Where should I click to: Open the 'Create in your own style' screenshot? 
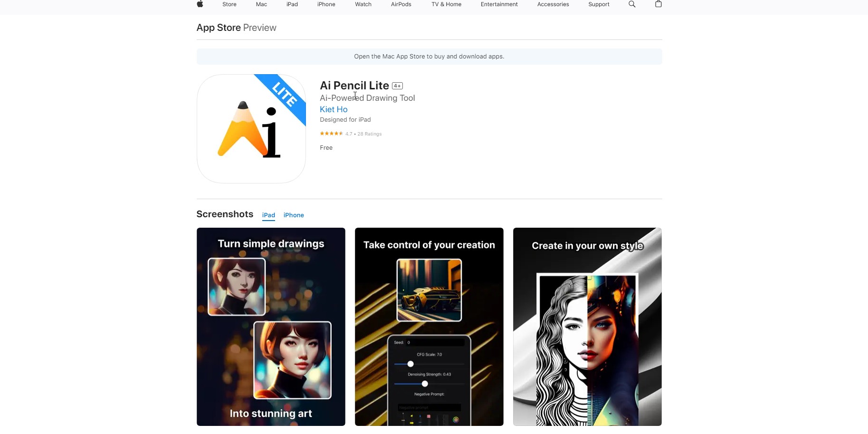pos(587,327)
